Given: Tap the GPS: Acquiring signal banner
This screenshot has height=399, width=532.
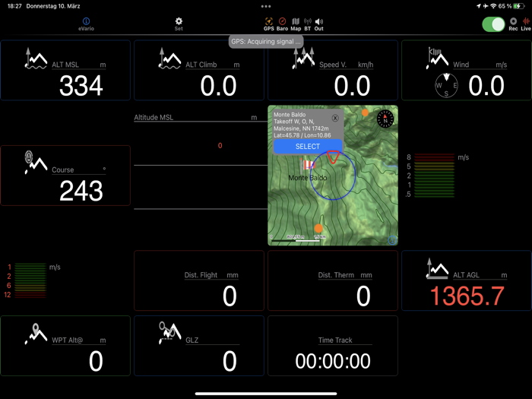Looking at the screenshot, I should (x=266, y=42).
